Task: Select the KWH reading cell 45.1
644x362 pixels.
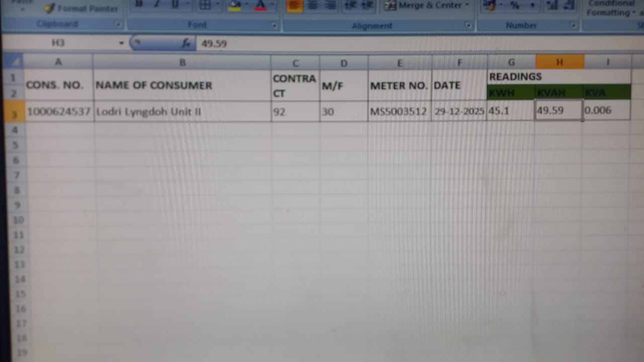Action: click(x=511, y=111)
